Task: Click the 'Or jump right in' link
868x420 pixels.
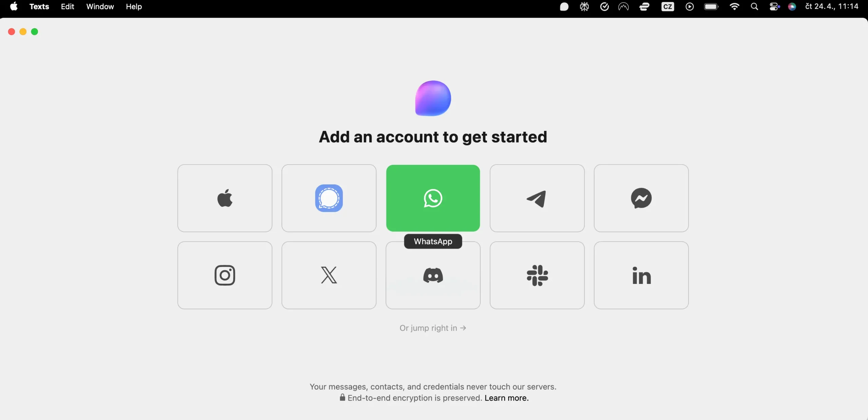Action: [x=433, y=328]
